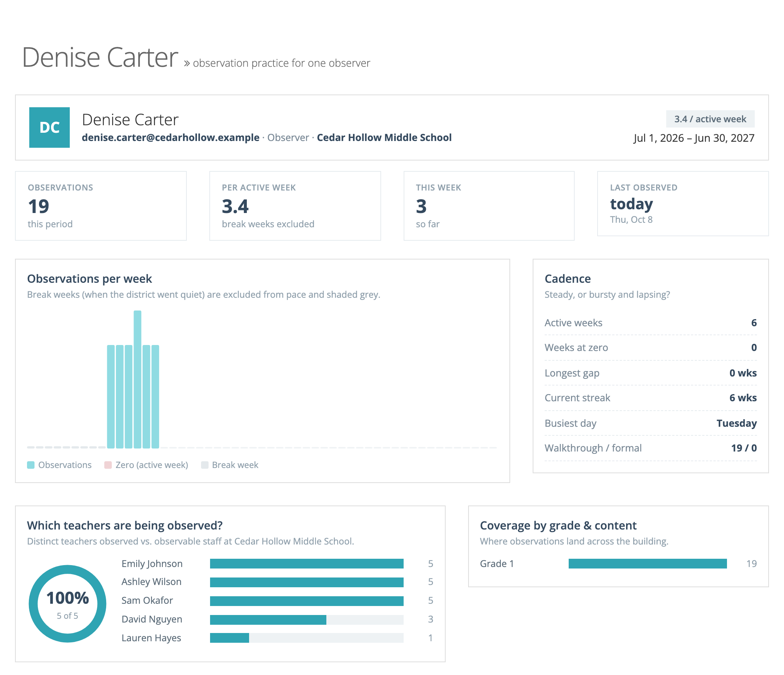Click the Which teachers are being observed heading
This screenshot has height=675, width=784.
coord(125,525)
